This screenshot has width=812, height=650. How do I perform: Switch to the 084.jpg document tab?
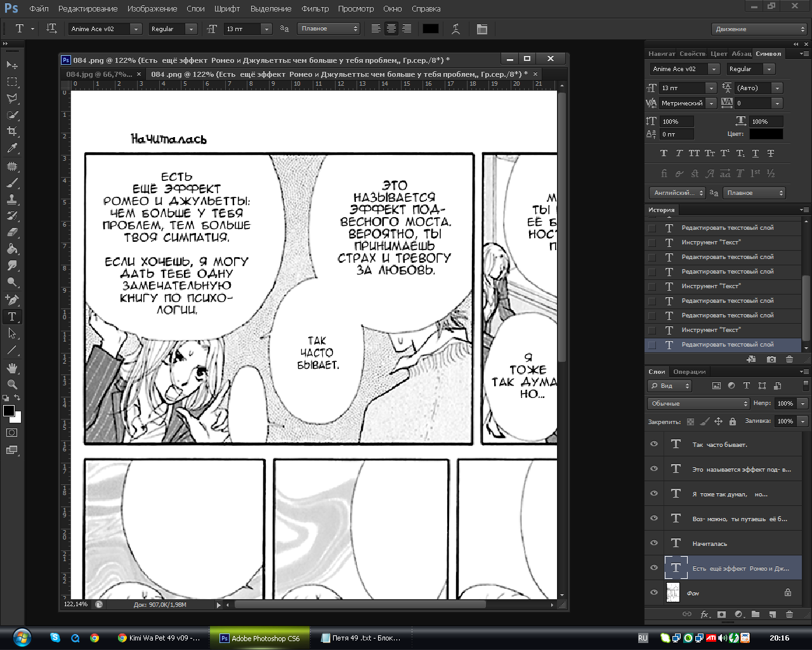pyautogui.click(x=100, y=74)
